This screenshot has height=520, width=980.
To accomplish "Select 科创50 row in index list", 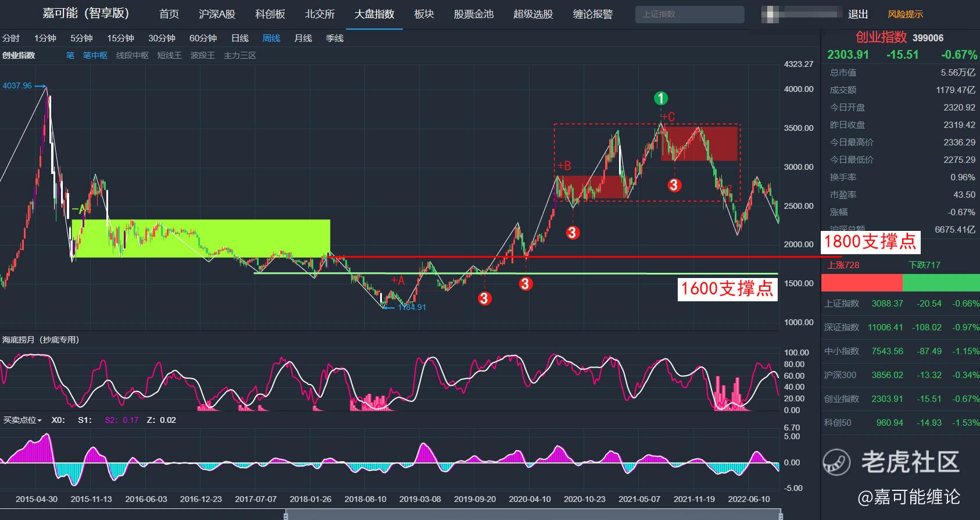I will 900,423.
